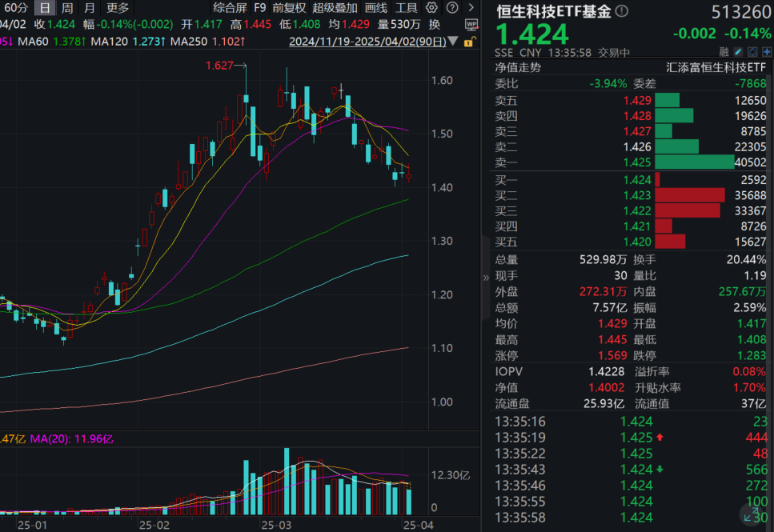This screenshot has width=774, height=532.
Task: Open the 画线 drawing tool
Action: click(x=378, y=7)
